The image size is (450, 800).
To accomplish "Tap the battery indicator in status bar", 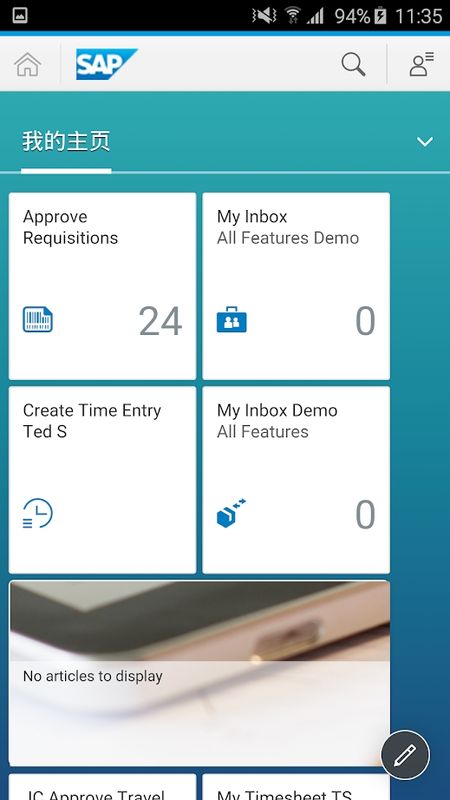I will (380, 16).
